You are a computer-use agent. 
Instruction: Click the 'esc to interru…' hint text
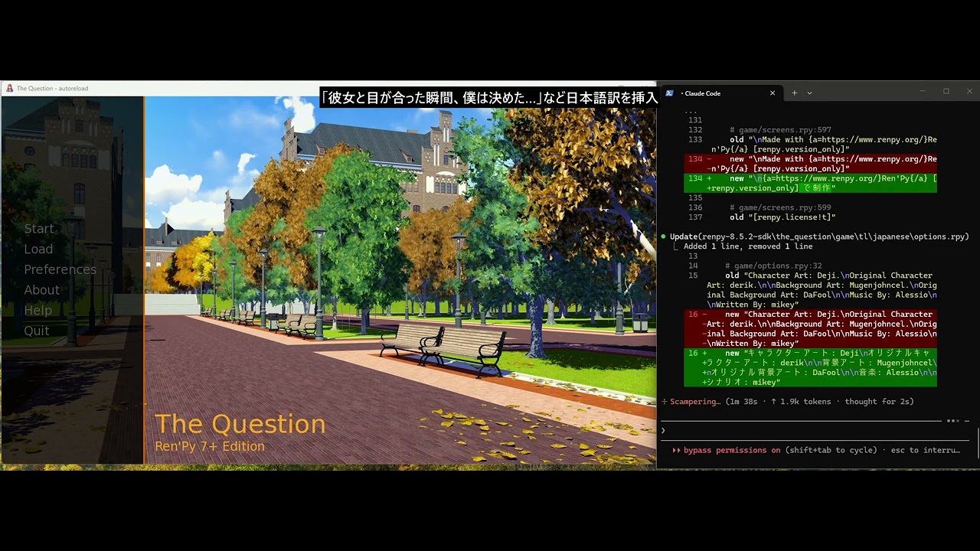pyautogui.click(x=925, y=450)
